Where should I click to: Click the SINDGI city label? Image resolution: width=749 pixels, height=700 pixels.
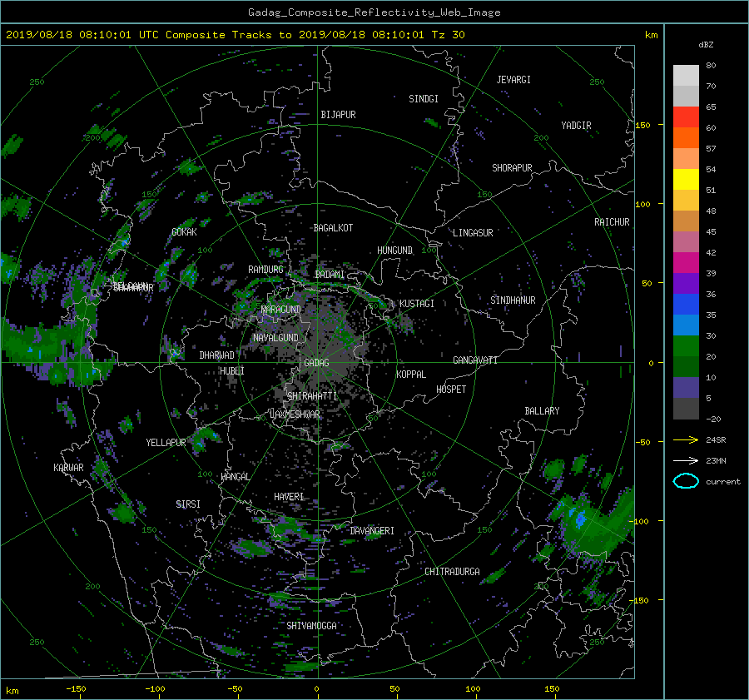point(424,99)
